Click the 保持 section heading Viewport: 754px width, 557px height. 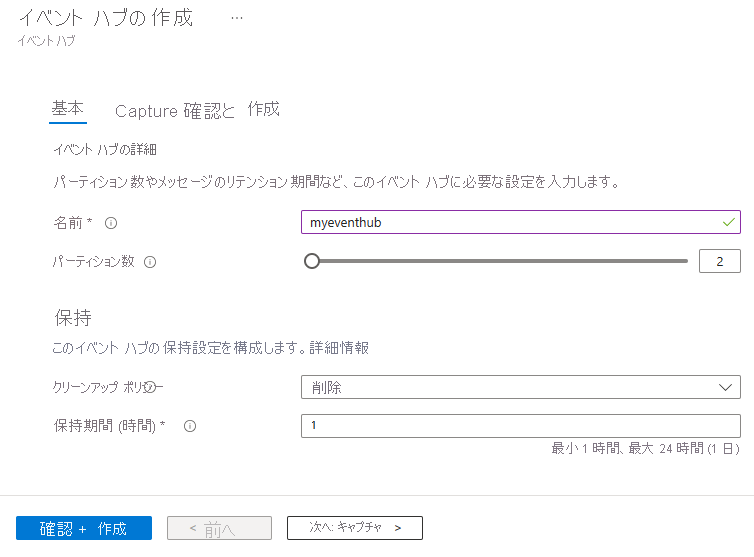73,318
